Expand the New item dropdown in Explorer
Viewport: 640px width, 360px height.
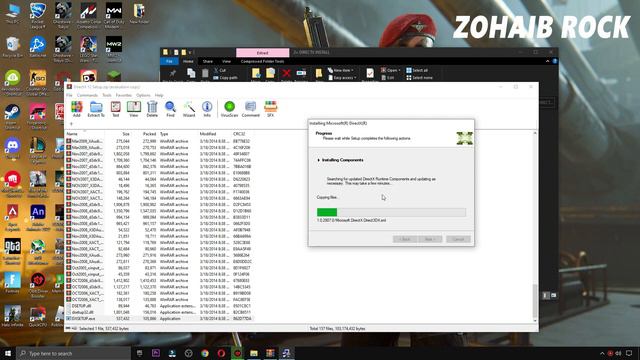[341, 70]
